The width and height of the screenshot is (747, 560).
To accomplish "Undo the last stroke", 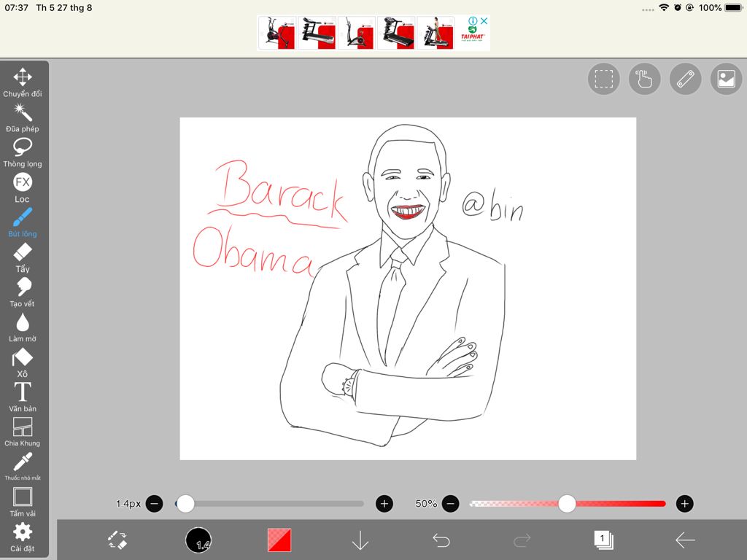I will click(441, 540).
